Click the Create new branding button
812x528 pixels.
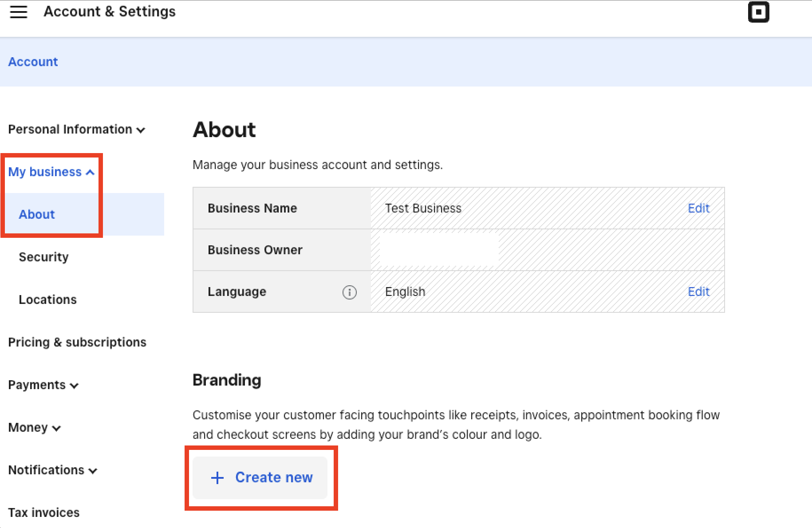(x=261, y=478)
